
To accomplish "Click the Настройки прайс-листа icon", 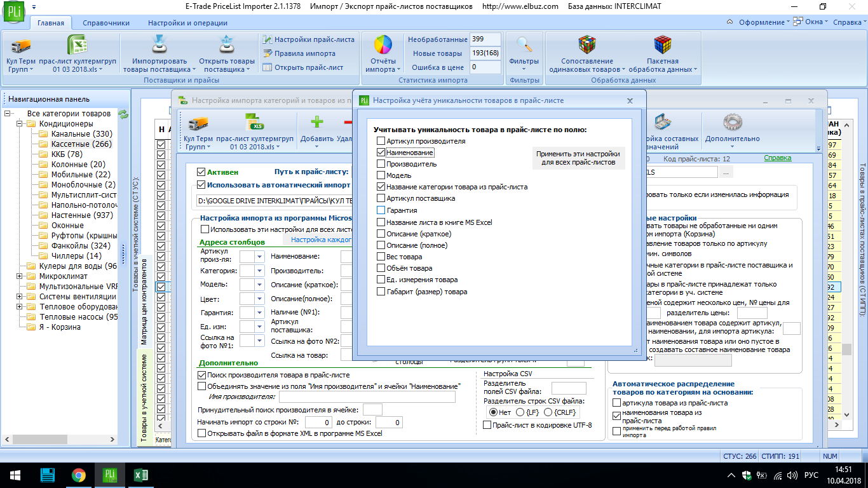I will [268, 39].
